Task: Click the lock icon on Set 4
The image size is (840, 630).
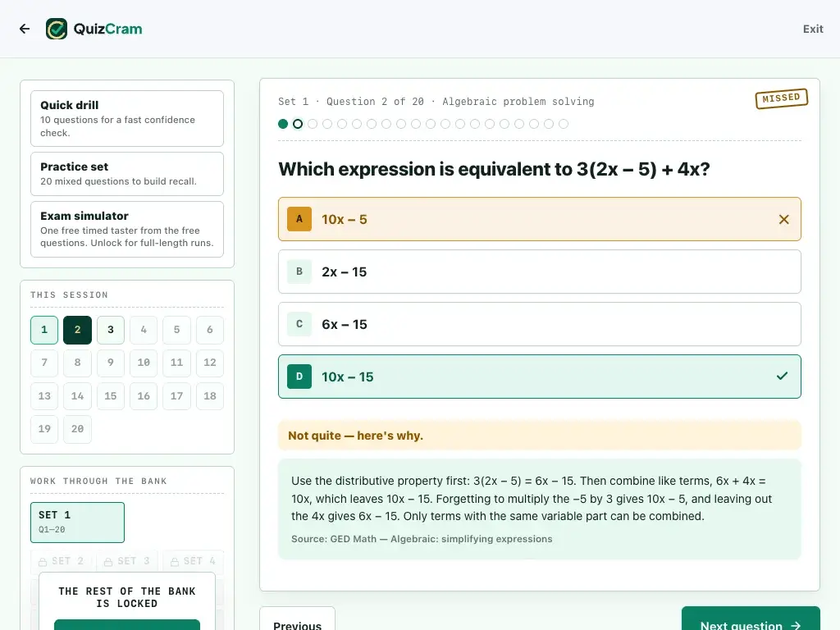Action: click(x=175, y=562)
